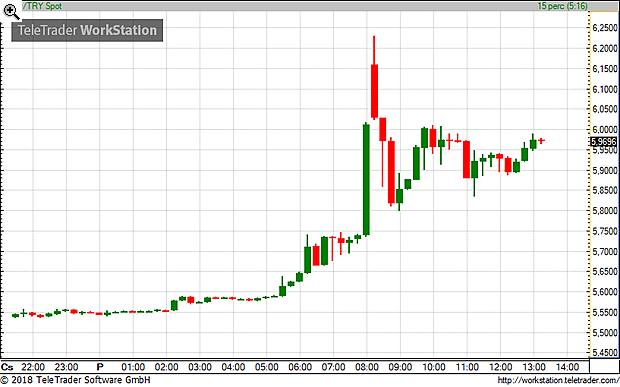Select the last small red candle after 13:00
Viewport: 620px width, 387px height.
(542, 140)
